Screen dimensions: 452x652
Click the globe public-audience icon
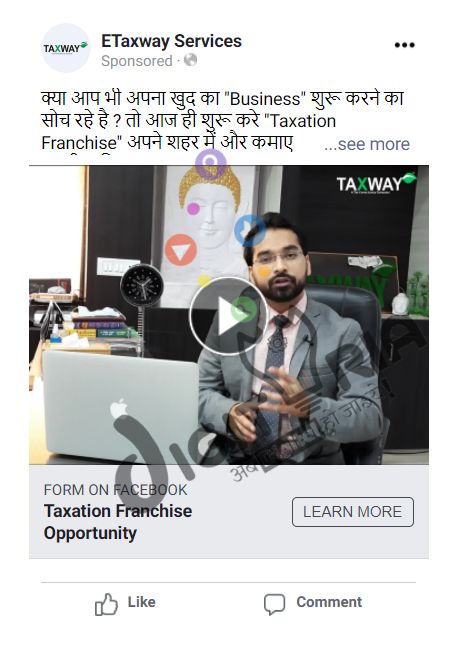[x=190, y=60]
